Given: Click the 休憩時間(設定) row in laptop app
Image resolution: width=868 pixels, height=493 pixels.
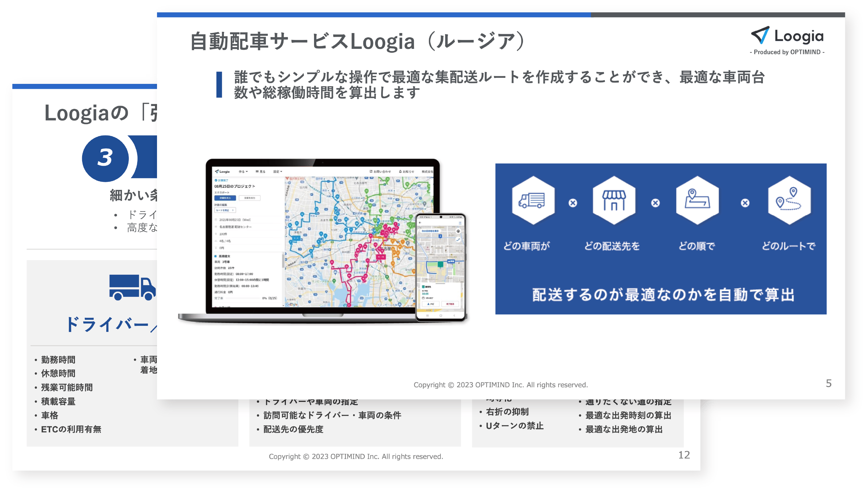Looking at the screenshot, I should tap(241, 280).
